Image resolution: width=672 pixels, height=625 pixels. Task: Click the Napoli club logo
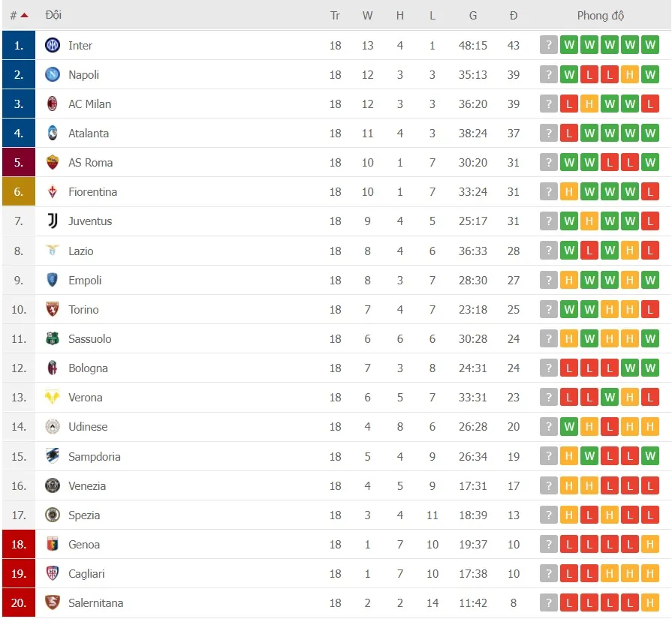52,74
